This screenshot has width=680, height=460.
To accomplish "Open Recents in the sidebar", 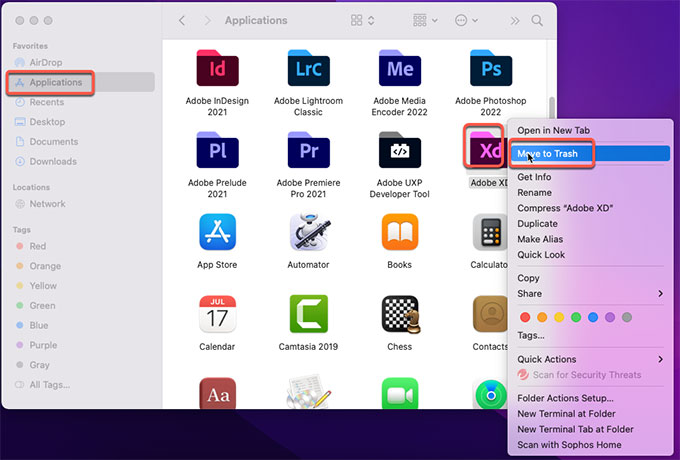I will (40, 102).
